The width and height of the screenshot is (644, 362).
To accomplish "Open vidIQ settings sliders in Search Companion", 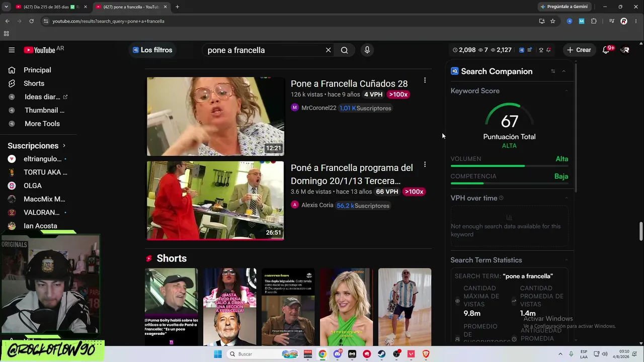I will 553,71.
